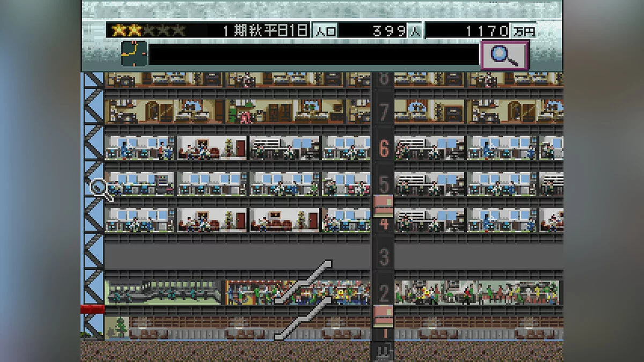
Task: Inspect the office right of the elevator on floor 4
Action: 430,220
